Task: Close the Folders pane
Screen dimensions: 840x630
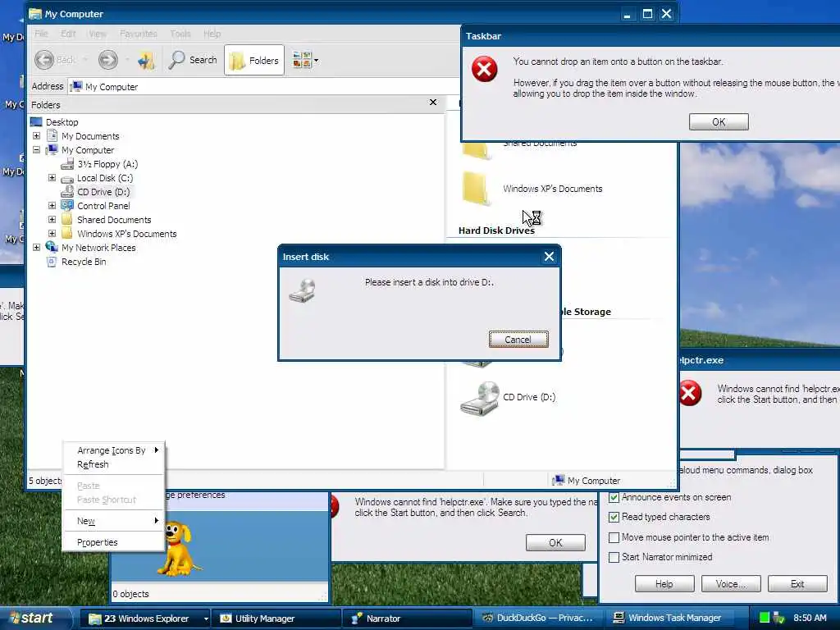Action: (x=433, y=103)
